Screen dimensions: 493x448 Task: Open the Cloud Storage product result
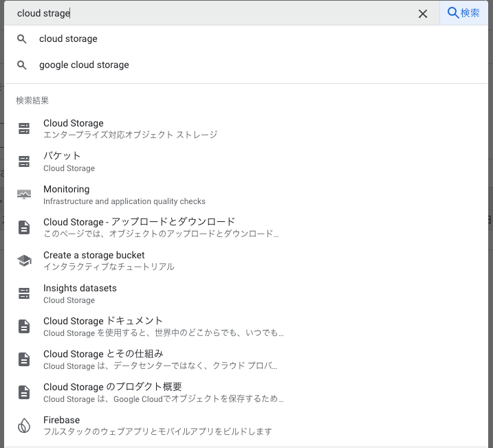(246, 128)
